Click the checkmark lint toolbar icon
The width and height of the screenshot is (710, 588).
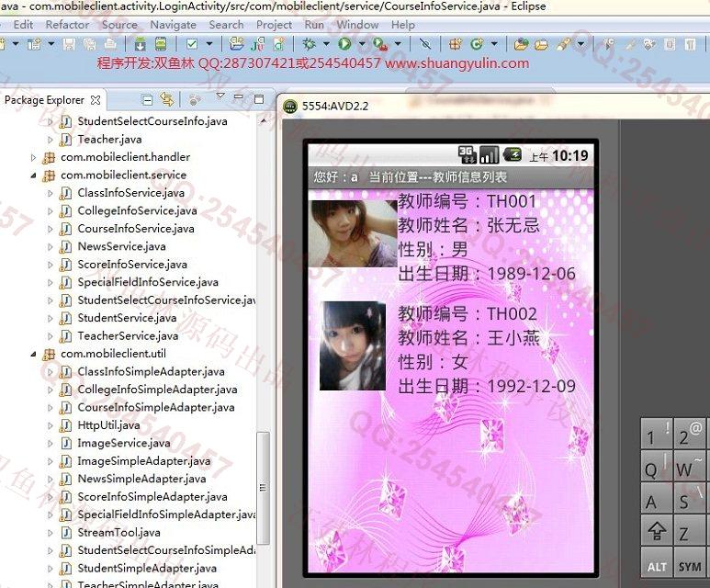pos(192,44)
